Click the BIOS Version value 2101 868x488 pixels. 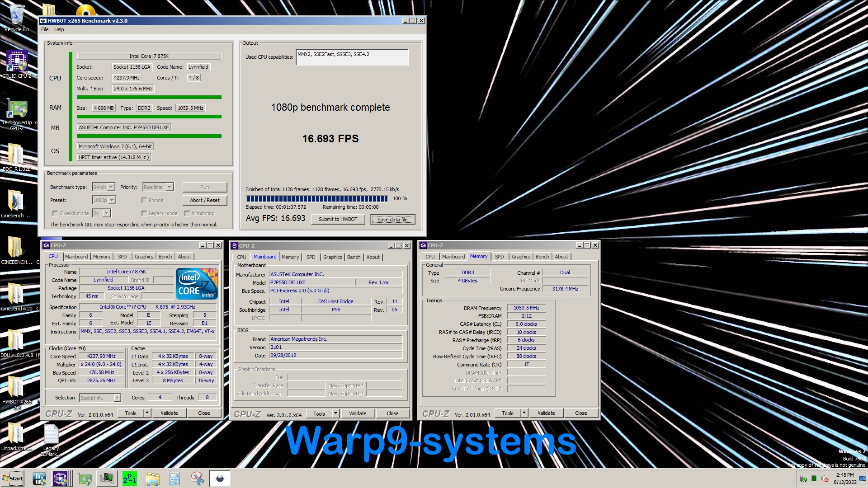tap(336, 347)
